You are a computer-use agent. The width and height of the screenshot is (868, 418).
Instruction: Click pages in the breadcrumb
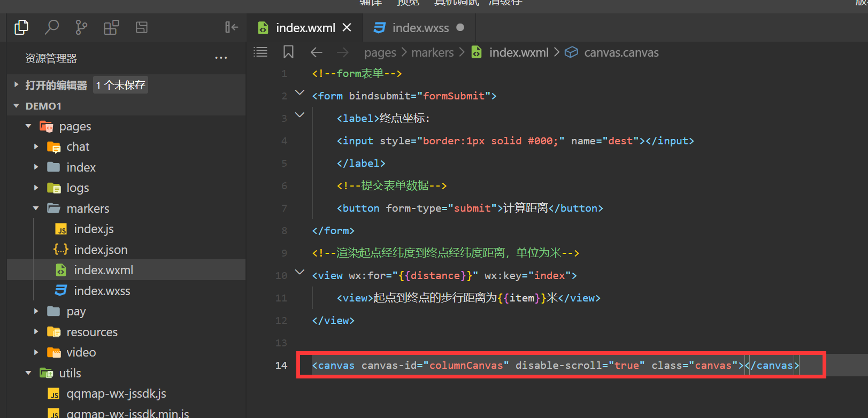pos(380,52)
